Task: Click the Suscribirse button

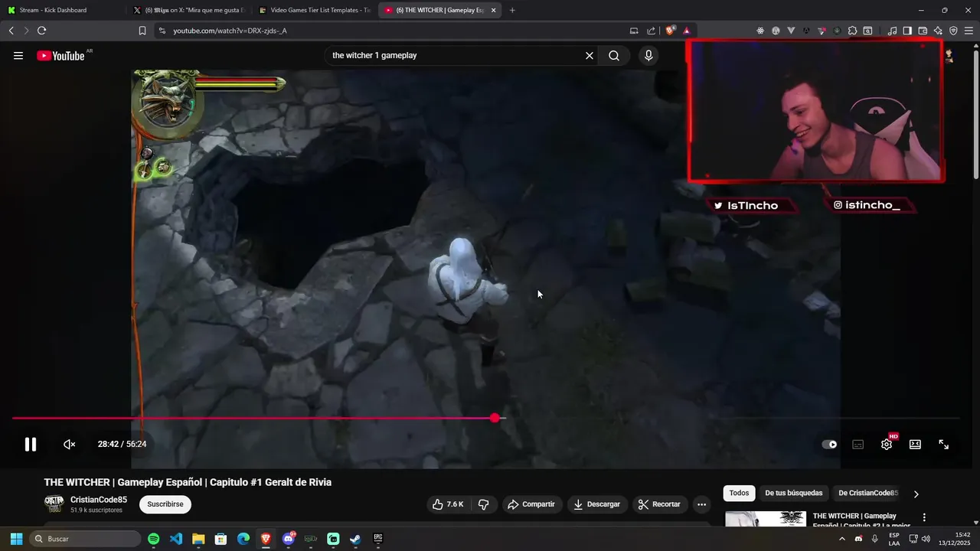Action: 165,504
